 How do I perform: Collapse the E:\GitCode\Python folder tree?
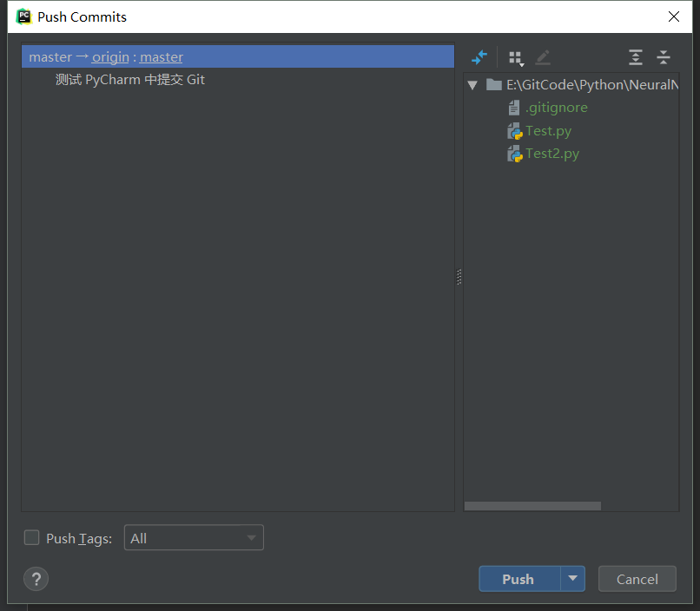pyautogui.click(x=472, y=85)
